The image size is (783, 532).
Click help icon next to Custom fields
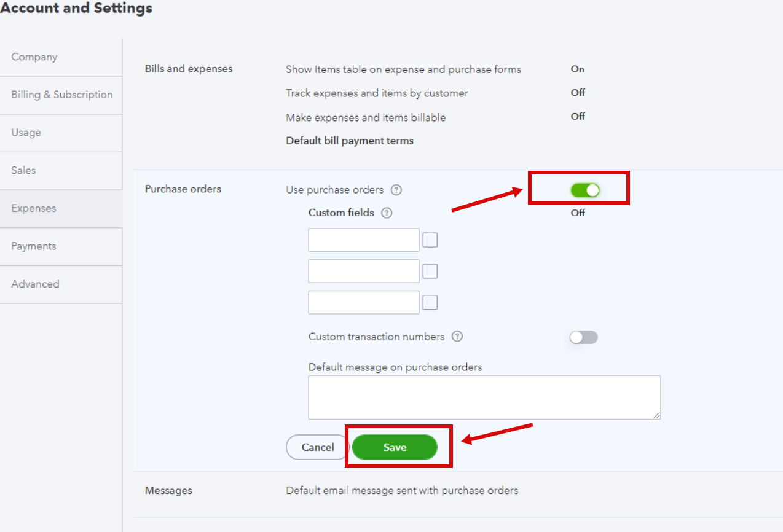387,213
